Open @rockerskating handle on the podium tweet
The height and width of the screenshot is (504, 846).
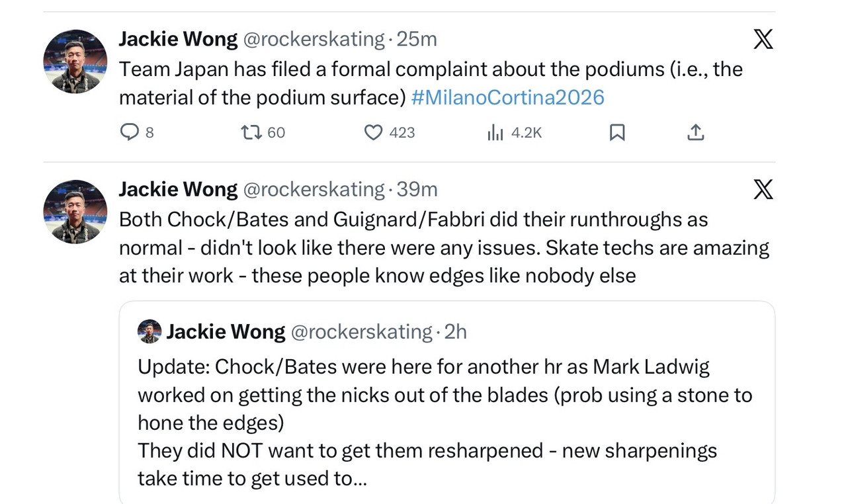pos(314,40)
